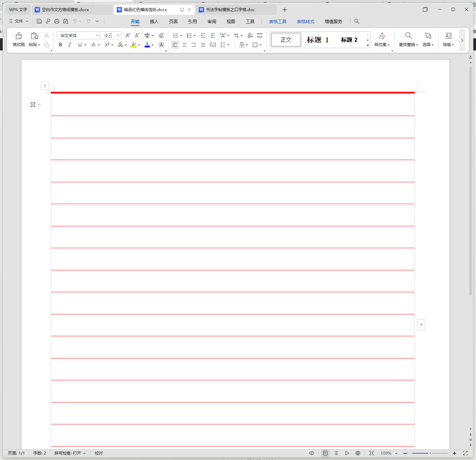The image size is (476, 460).
Task: Switch to the 空白作文方格纸模板.docx document tab
Action: tap(65, 10)
